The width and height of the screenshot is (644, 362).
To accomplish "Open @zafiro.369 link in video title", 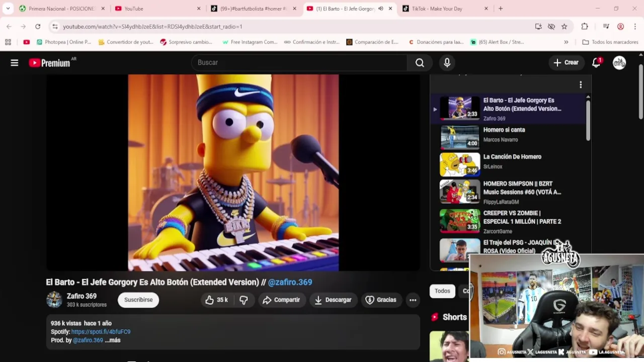I will click(x=290, y=283).
